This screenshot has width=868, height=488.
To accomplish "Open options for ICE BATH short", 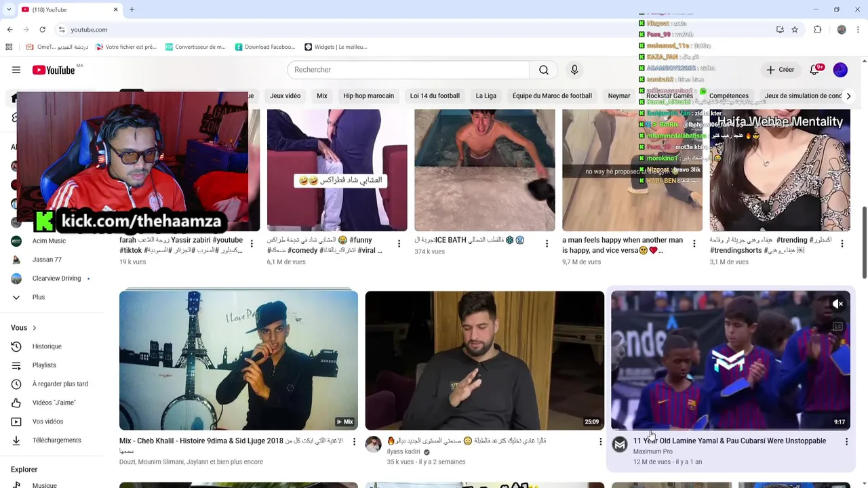I will click(x=547, y=243).
